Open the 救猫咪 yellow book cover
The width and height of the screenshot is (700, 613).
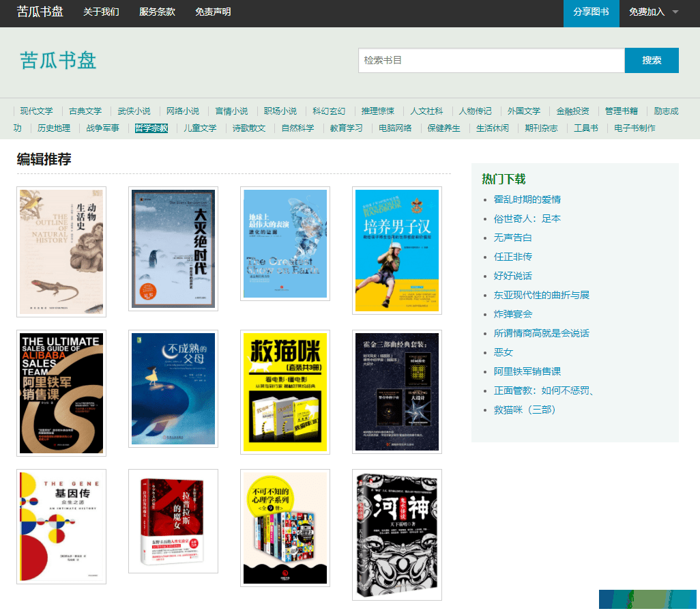[285, 393]
